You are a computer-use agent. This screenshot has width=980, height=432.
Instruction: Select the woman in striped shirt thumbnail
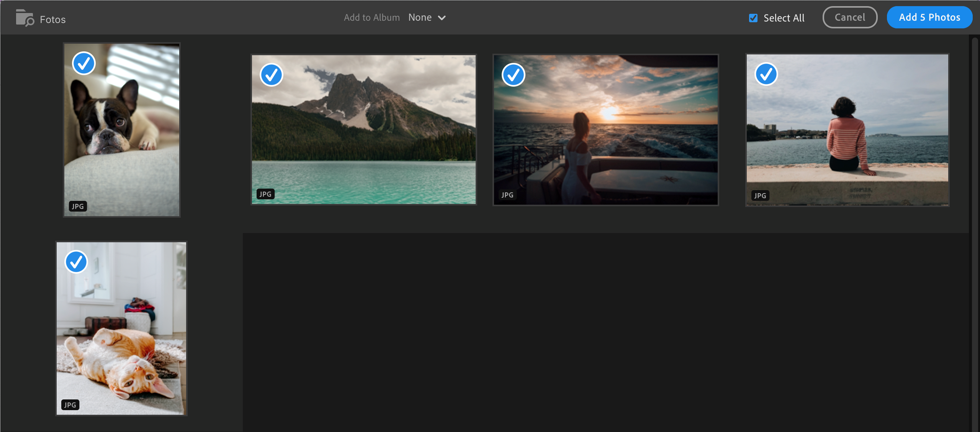[x=847, y=130]
